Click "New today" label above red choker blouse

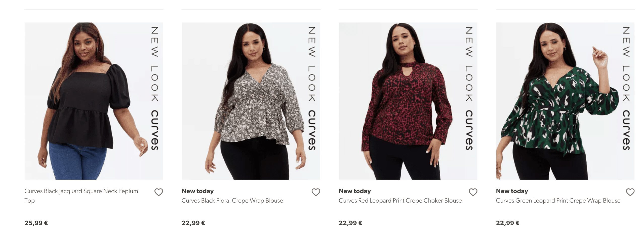(x=355, y=191)
